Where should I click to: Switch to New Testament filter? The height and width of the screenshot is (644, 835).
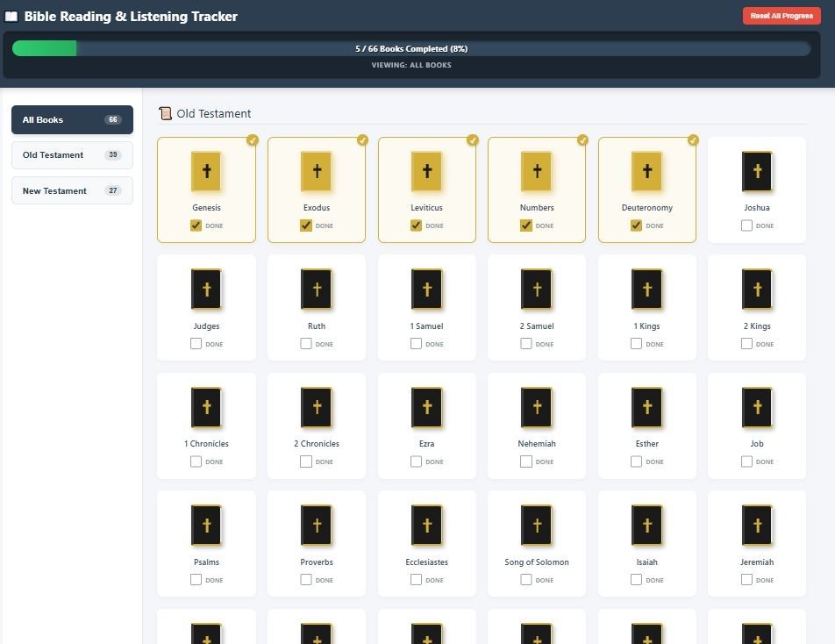pos(73,190)
